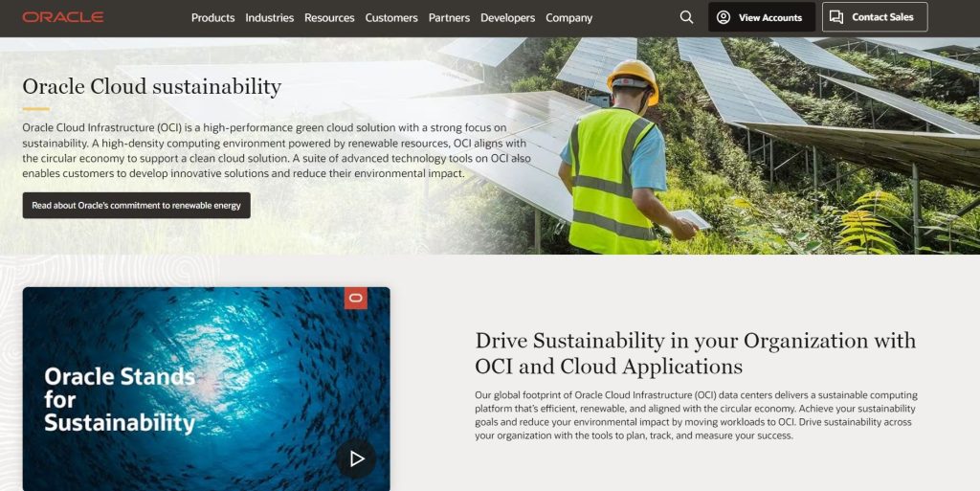Click the Contact Sales button
Viewport: 980px width, 491px height.
click(x=875, y=17)
